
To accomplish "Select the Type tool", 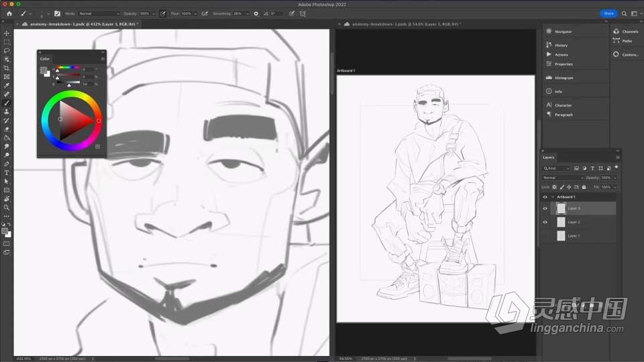I will pos(7,173).
